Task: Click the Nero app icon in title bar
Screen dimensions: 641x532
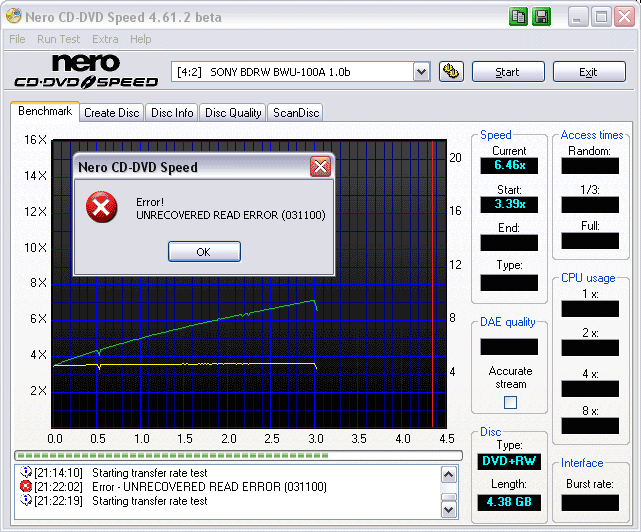Action: (13, 16)
